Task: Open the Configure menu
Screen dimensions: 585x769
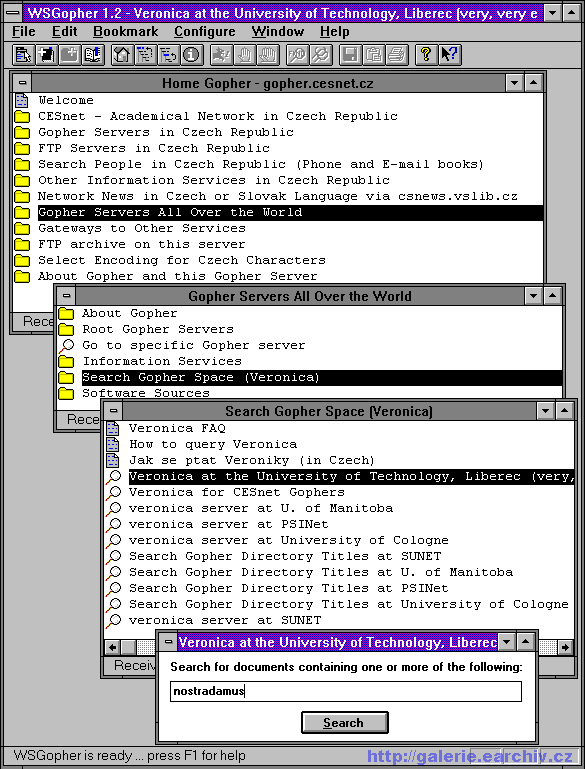Action: [x=204, y=32]
